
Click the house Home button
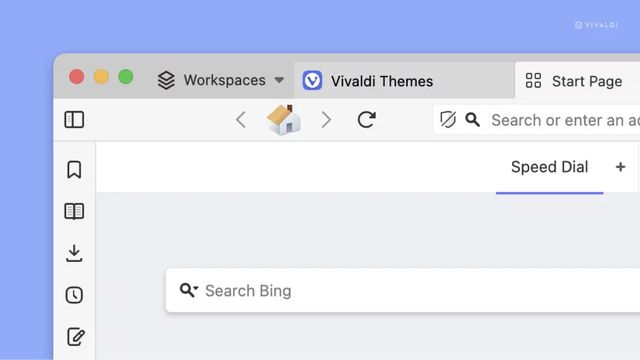[x=284, y=120]
